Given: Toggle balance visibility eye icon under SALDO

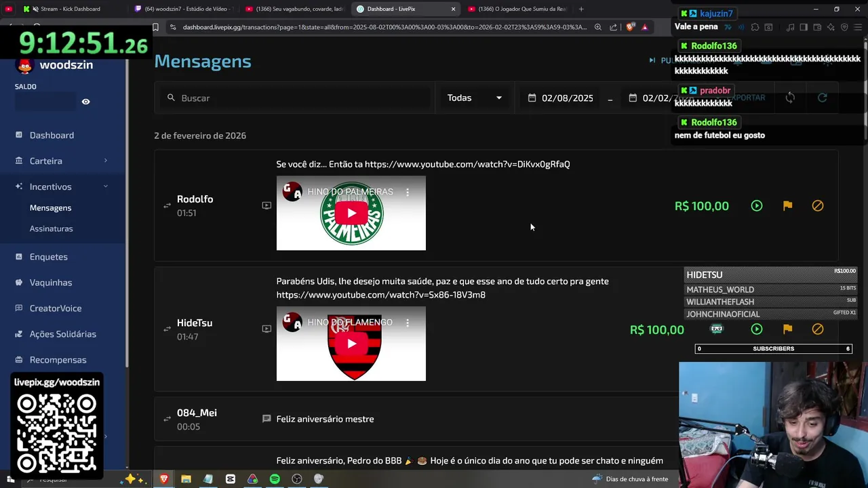Looking at the screenshot, I should coord(85,102).
